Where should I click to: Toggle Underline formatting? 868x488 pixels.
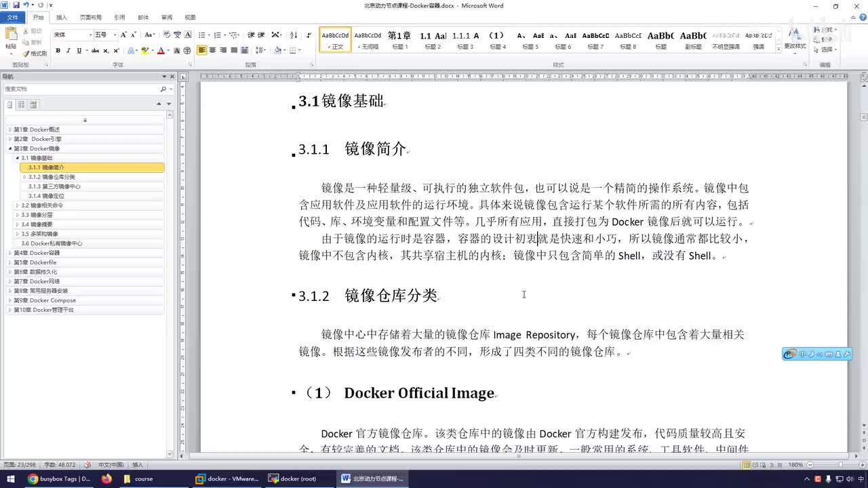point(79,51)
